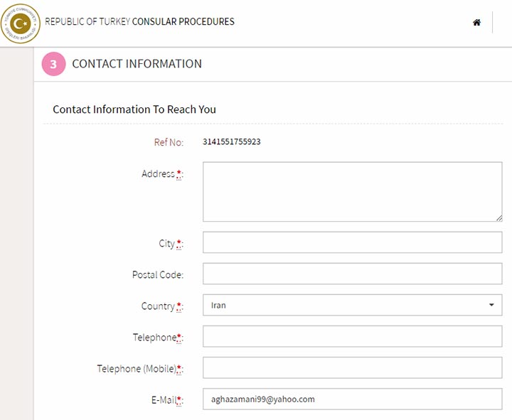Open the Republic of Turkey Consular Procedures title
This screenshot has height=420, width=512.
pyautogui.click(x=139, y=21)
